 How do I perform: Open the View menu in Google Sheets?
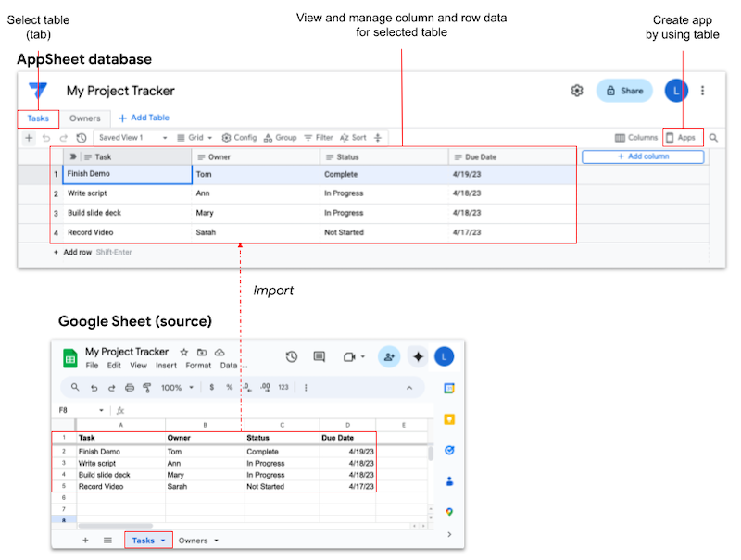coord(138,366)
